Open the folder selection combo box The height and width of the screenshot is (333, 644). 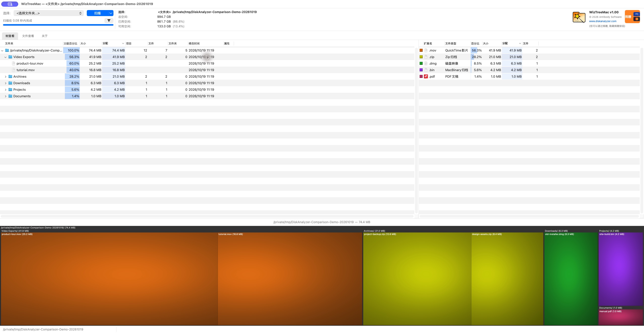click(x=49, y=13)
